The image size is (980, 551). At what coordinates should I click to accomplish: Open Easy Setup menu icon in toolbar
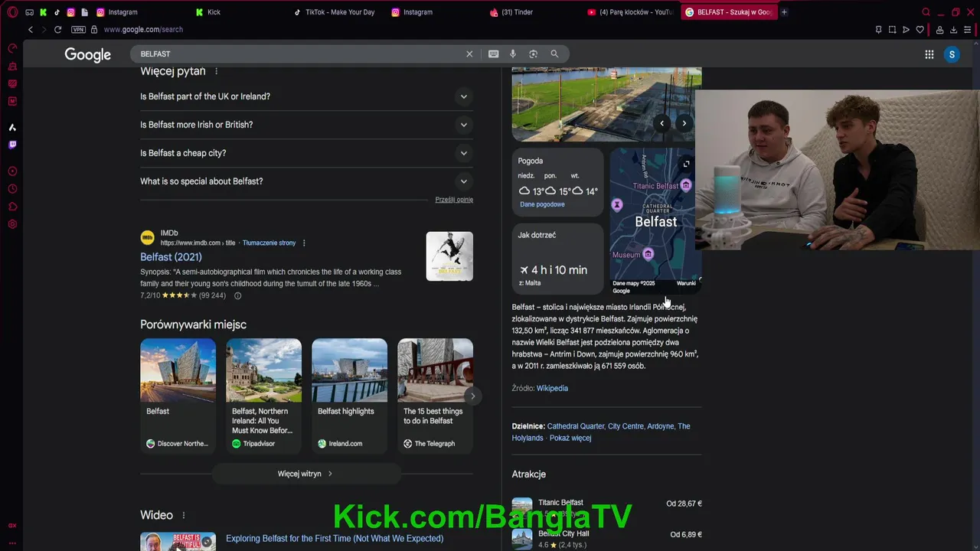point(968,30)
